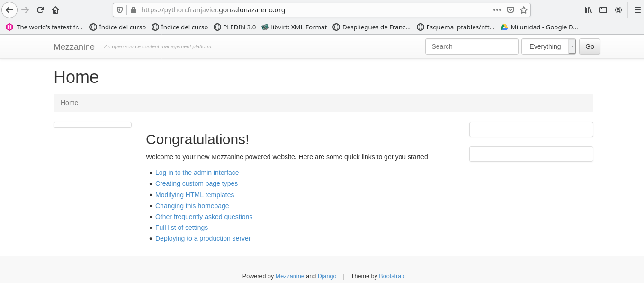644x283 pixels.
Task: Bookmark this page with the star
Action: coord(524,10)
